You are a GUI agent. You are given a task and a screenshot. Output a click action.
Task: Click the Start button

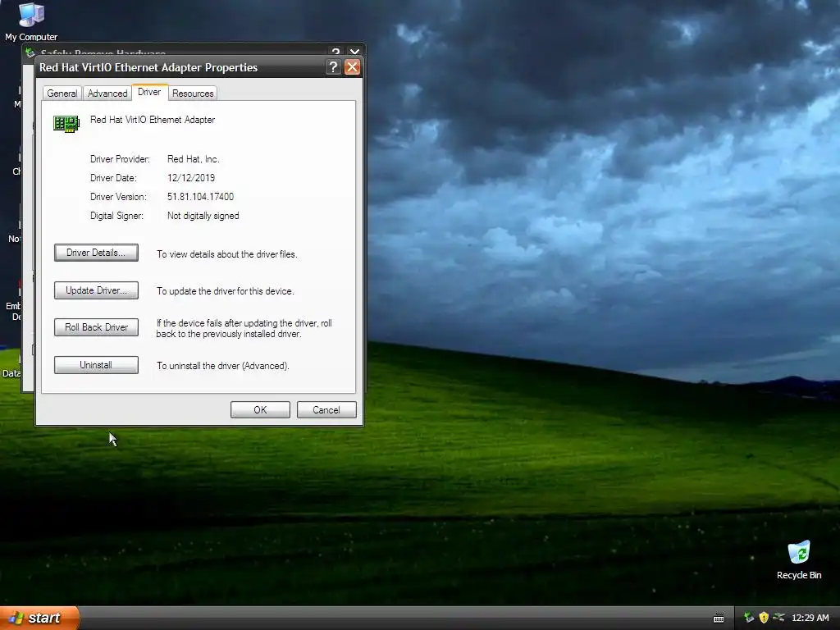(x=39, y=618)
